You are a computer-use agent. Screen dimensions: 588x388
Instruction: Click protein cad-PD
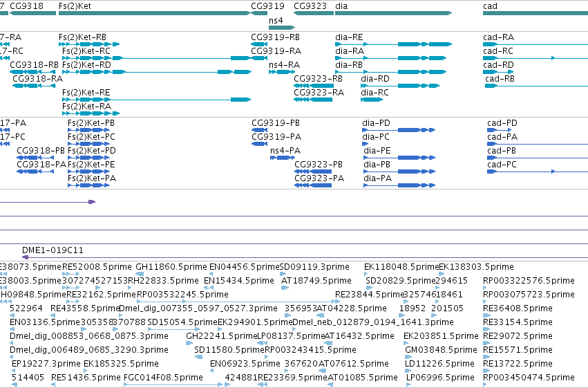[500, 130]
